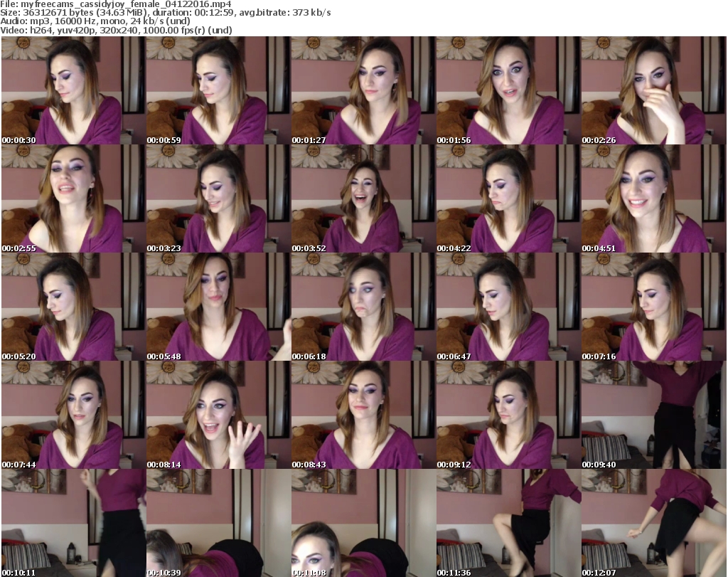Click the frame labeled 00:01:56

pyautogui.click(x=508, y=90)
